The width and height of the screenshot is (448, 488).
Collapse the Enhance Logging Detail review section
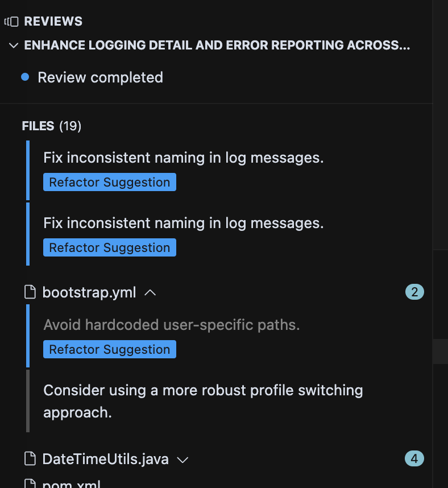pos(14,46)
